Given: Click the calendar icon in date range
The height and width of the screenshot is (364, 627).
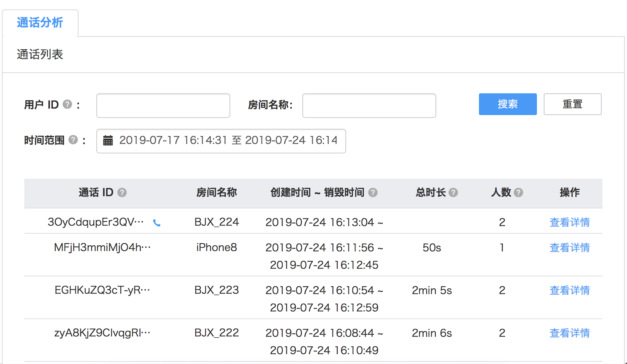Looking at the screenshot, I should [108, 140].
